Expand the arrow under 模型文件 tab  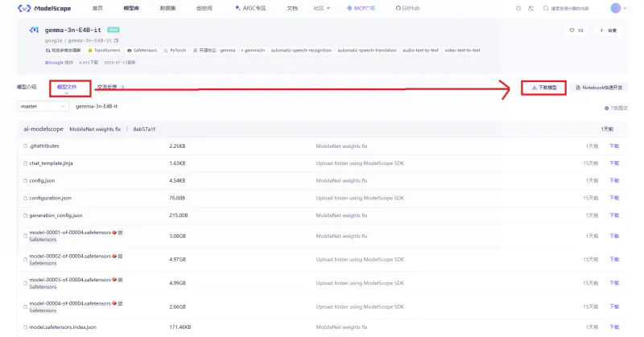[x=67, y=92]
